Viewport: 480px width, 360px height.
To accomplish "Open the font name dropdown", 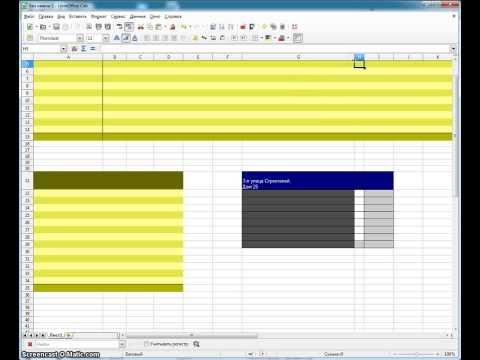I will (x=79, y=38).
